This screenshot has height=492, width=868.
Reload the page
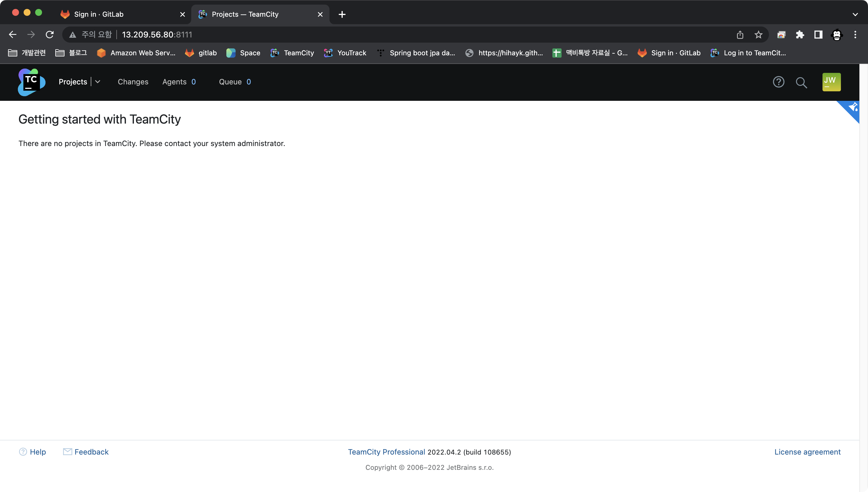(x=50, y=35)
